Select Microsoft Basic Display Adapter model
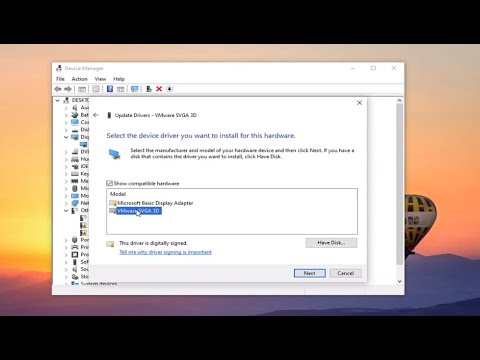 coord(155,203)
